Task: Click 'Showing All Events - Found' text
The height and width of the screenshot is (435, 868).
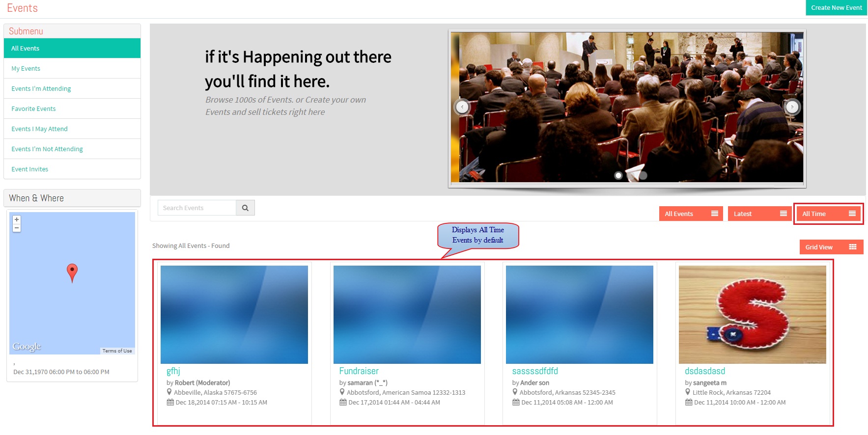Action: click(x=191, y=245)
